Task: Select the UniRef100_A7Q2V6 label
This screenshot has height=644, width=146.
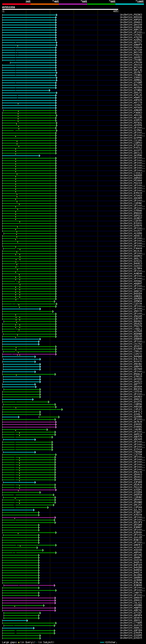Action: pos(131,37)
